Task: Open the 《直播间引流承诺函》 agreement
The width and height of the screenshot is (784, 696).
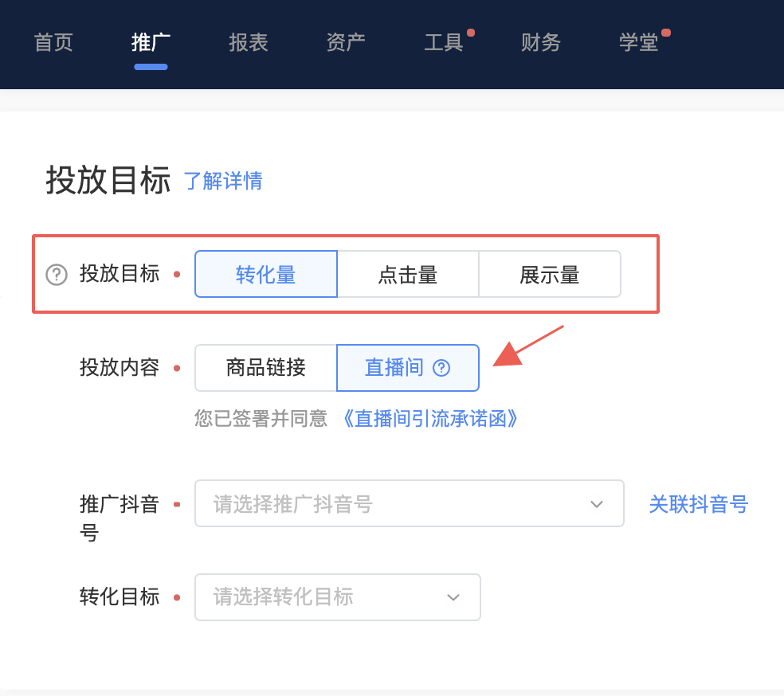Action: tap(430, 418)
